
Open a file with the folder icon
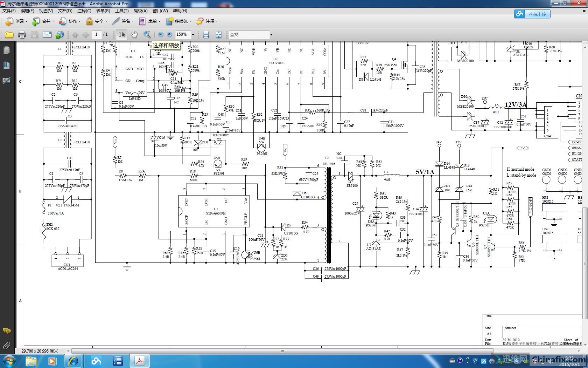tap(9, 35)
